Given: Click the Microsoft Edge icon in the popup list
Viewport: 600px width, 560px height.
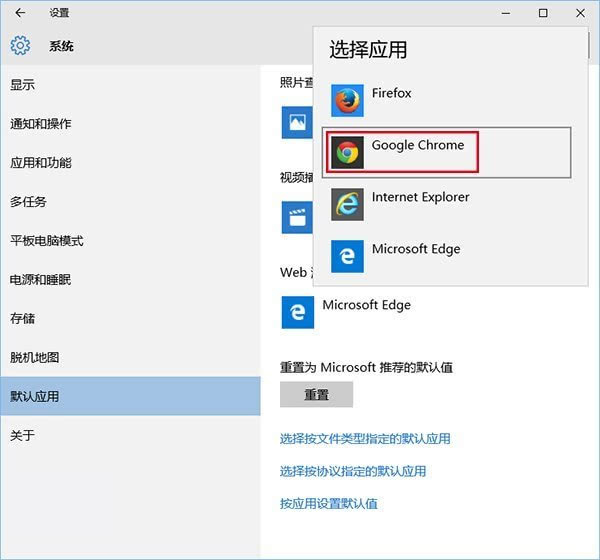Looking at the screenshot, I should [x=347, y=256].
